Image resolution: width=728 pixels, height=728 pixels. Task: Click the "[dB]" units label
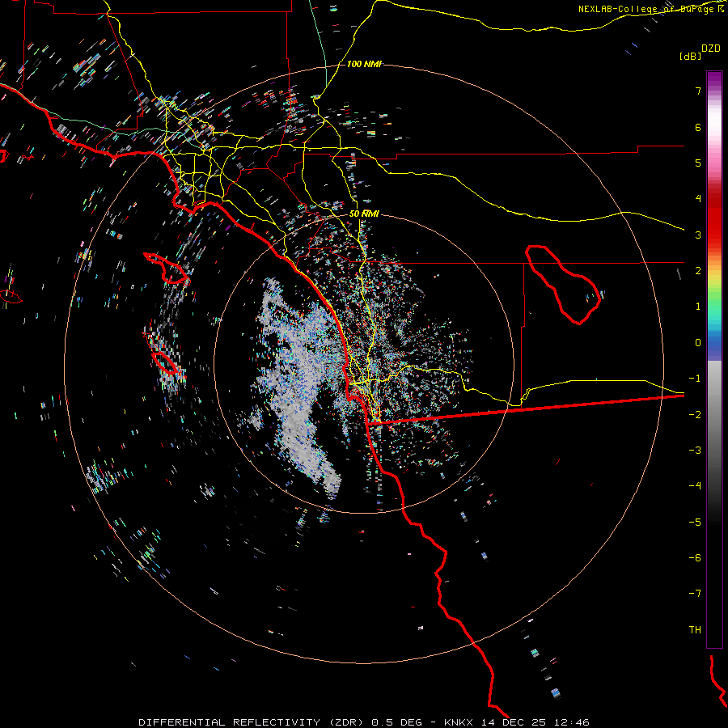[691, 56]
